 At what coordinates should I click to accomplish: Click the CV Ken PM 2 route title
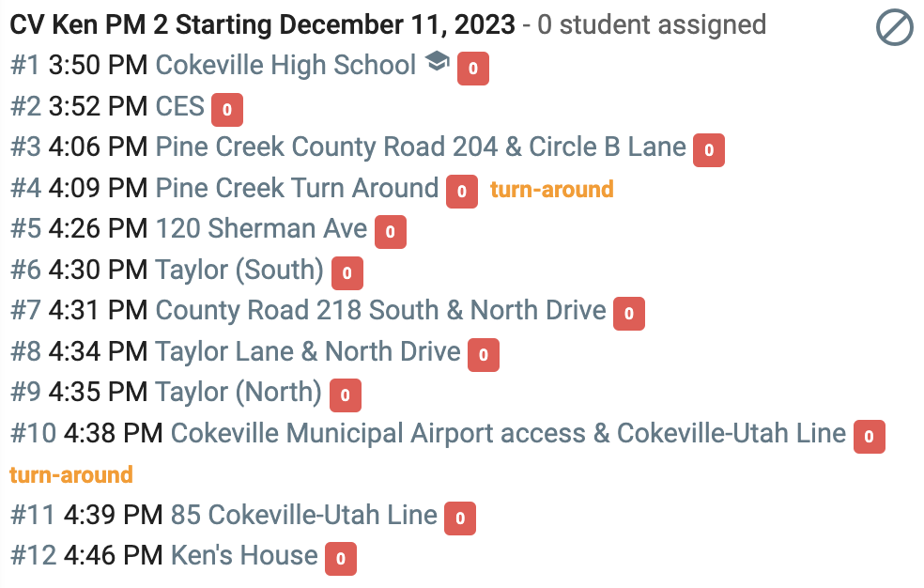point(263,24)
